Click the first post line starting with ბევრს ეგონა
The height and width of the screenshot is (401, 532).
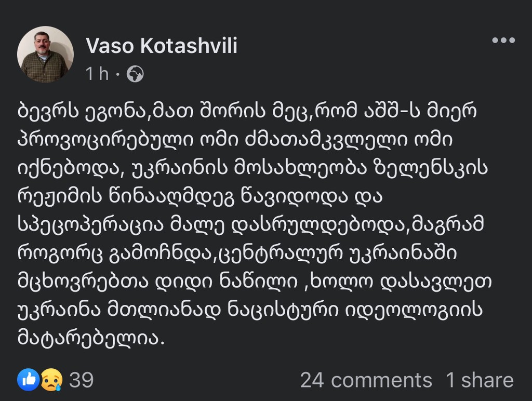(247, 111)
